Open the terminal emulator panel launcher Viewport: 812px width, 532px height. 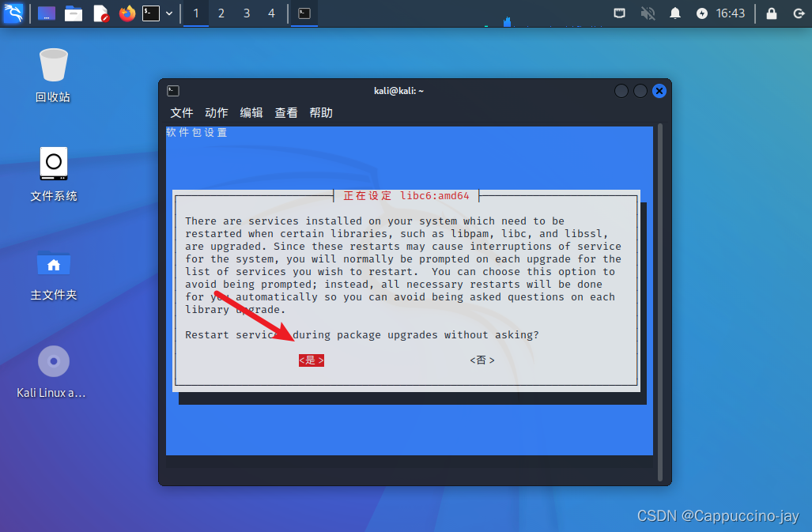pos(151,13)
